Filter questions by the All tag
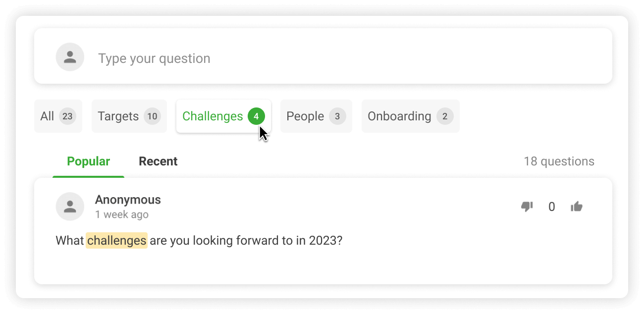Screen dimensions: 644x314 48,116
